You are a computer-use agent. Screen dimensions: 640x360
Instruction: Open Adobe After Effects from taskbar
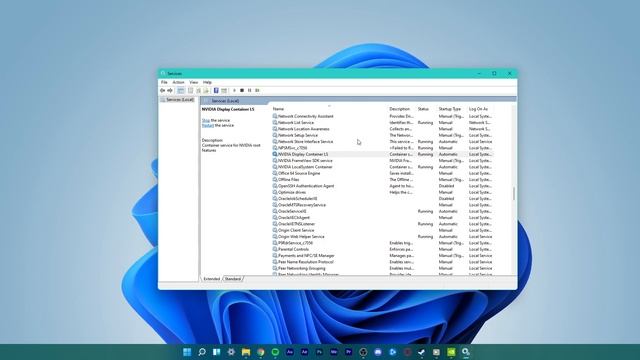(304, 352)
